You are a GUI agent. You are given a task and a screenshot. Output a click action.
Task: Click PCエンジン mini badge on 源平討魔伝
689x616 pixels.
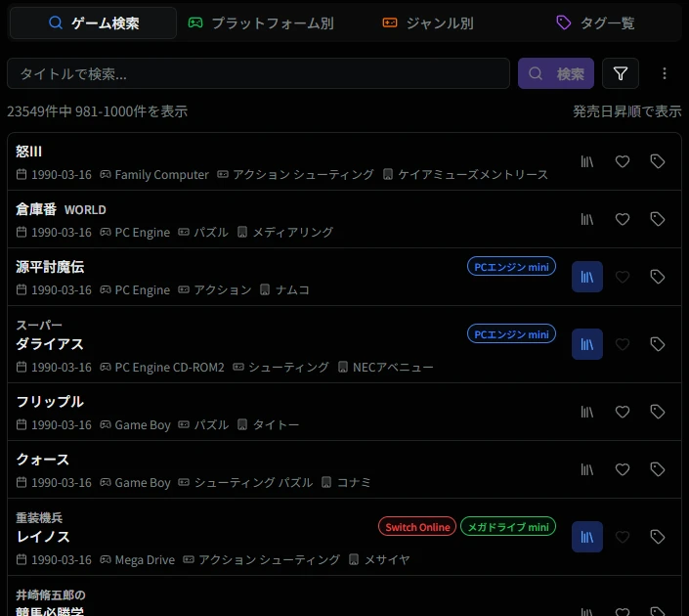click(x=511, y=267)
